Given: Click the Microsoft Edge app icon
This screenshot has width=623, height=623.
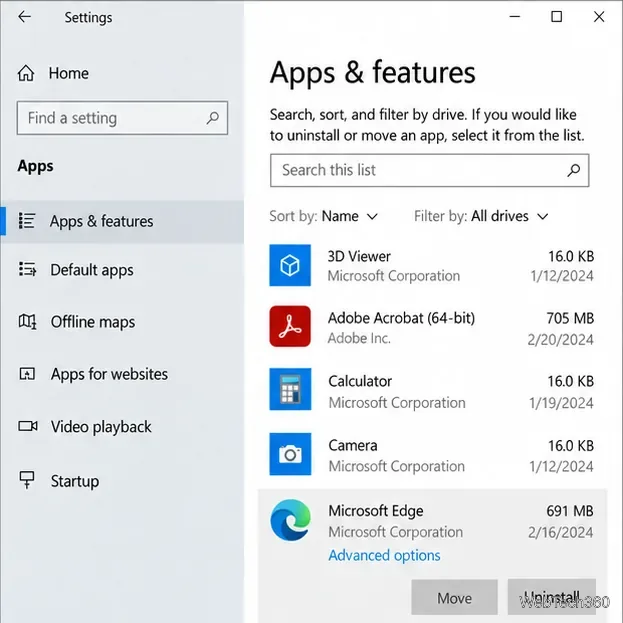Looking at the screenshot, I should point(290,520).
